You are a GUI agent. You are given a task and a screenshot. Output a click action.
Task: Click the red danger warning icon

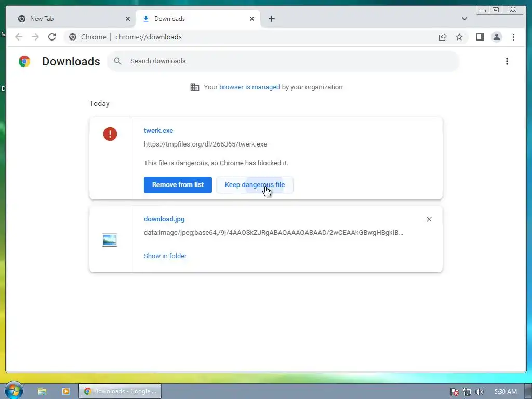110,134
